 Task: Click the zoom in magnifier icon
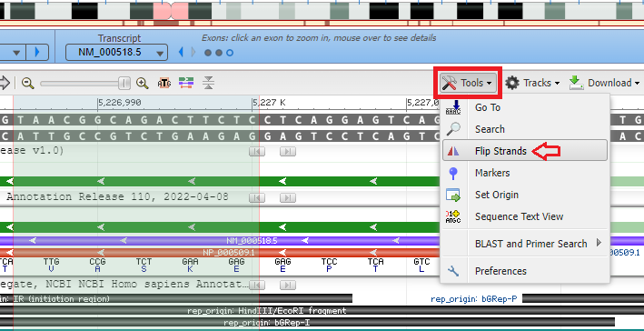(x=142, y=84)
